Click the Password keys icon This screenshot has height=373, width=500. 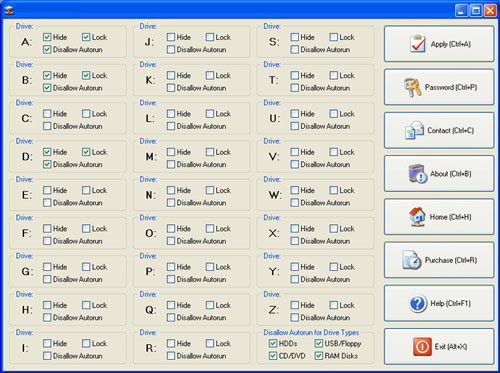click(413, 87)
